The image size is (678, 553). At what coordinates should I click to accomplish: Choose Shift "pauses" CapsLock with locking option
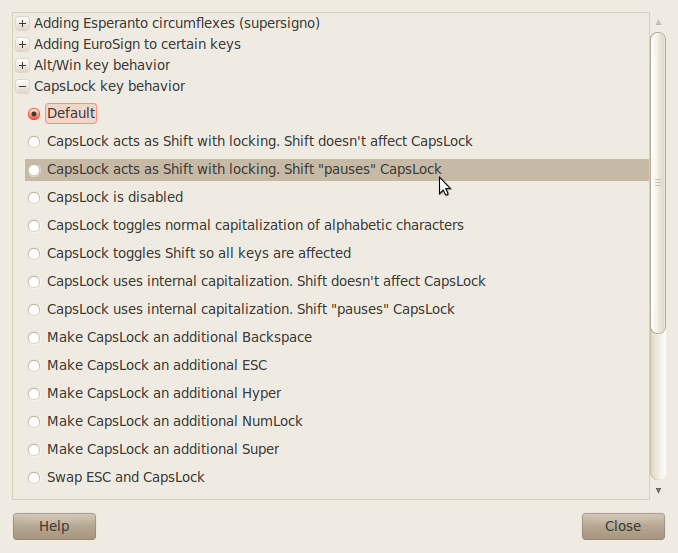pos(35,169)
